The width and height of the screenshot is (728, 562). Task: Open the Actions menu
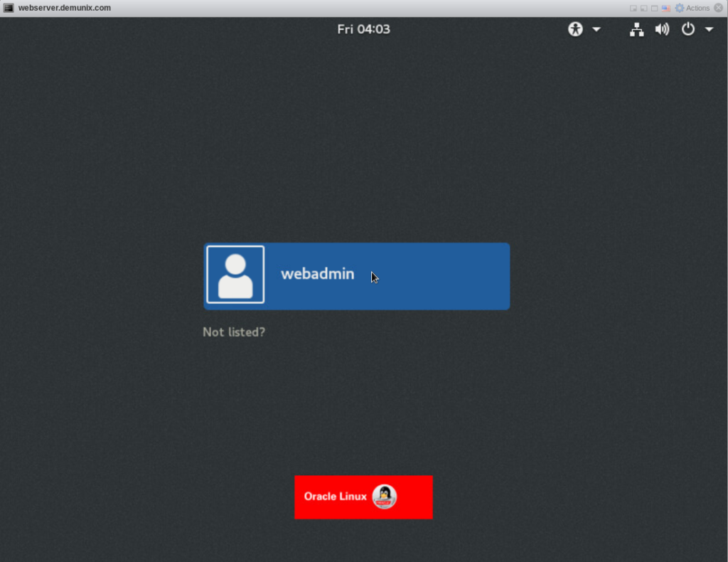tap(697, 8)
